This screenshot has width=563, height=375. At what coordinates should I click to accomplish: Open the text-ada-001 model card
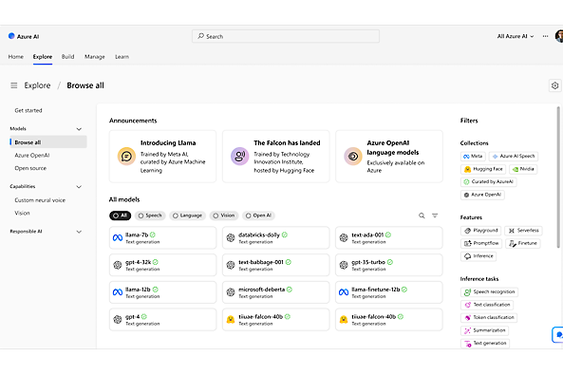pos(389,238)
